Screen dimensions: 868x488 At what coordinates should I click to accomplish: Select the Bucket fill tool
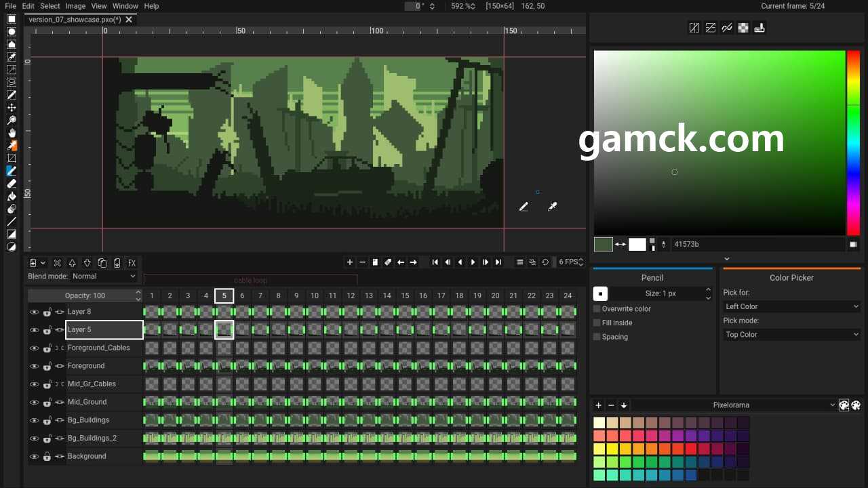point(12,197)
